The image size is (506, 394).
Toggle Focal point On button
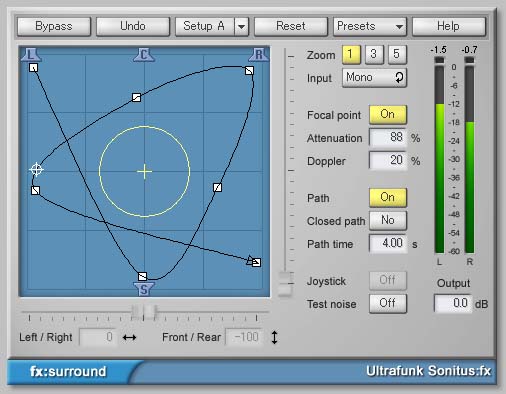tap(388, 114)
